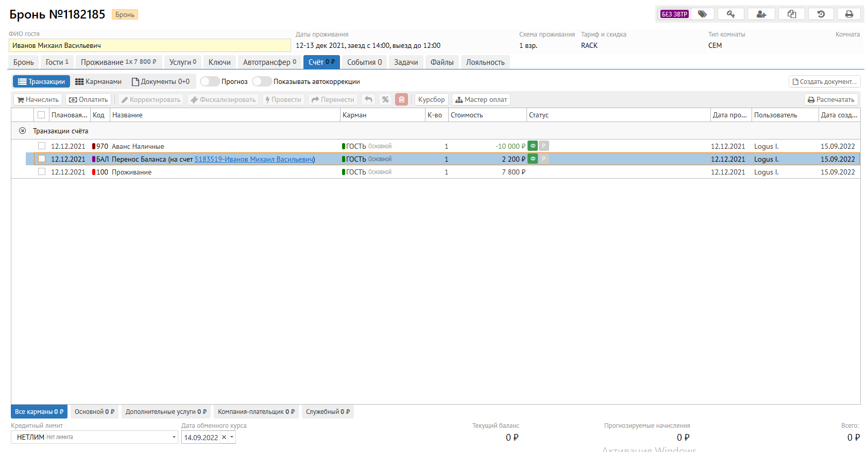This screenshot has height=452, width=868.
Task: Switch to the Проживание tab
Action: 118,62
